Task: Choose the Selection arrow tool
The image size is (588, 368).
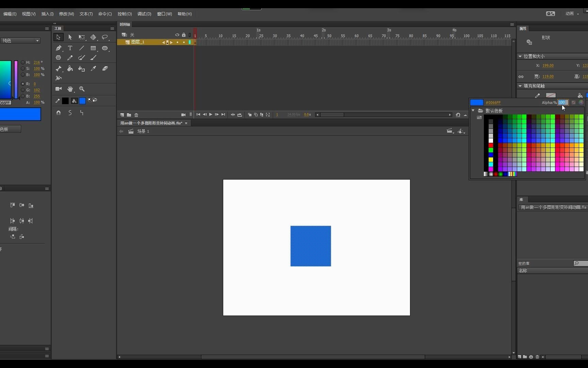Action: click(x=58, y=37)
